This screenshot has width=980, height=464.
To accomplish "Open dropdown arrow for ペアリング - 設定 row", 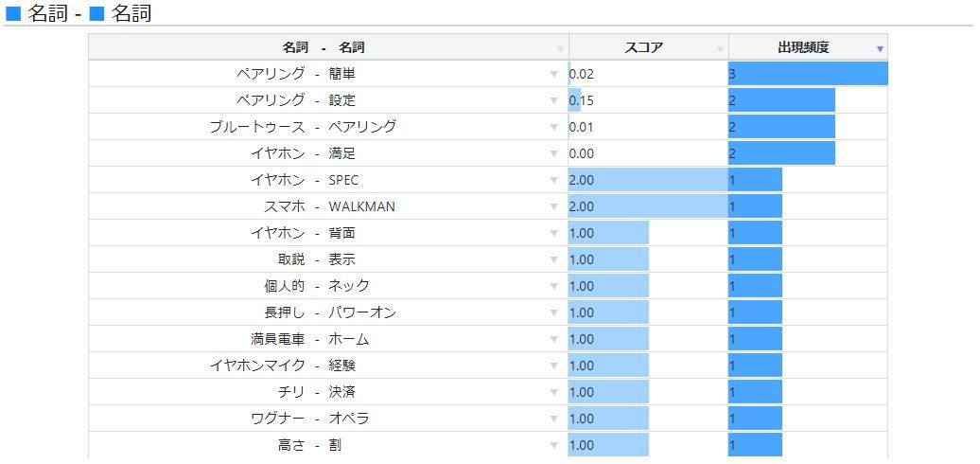I will tap(553, 100).
